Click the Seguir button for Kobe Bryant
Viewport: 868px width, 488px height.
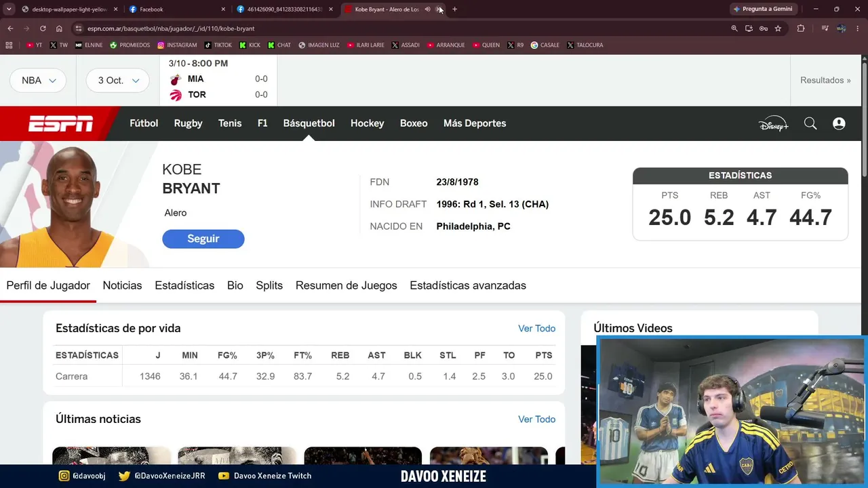[203, 239]
